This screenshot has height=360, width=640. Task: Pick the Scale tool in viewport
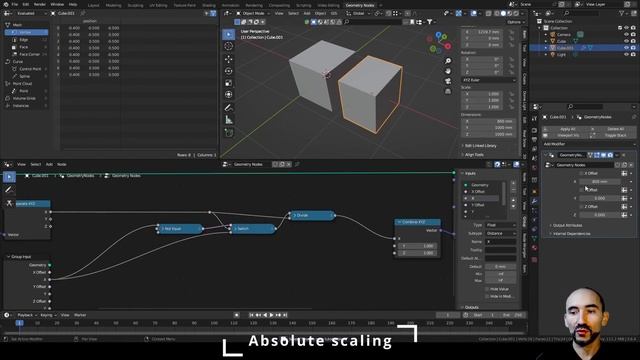tap(229, 83)
